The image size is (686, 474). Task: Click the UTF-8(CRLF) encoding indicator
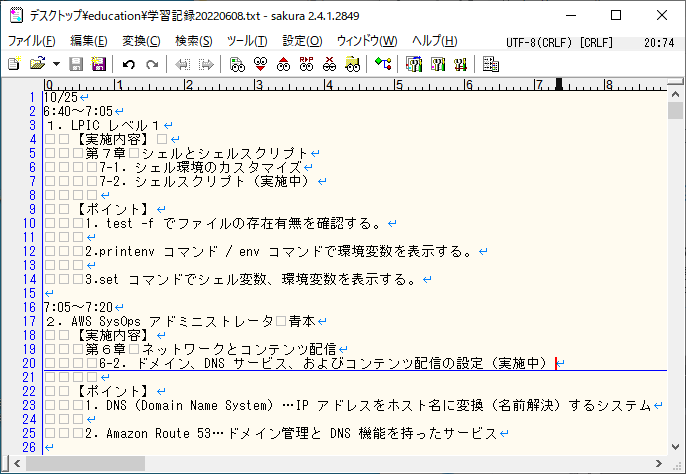coord(539,42)
